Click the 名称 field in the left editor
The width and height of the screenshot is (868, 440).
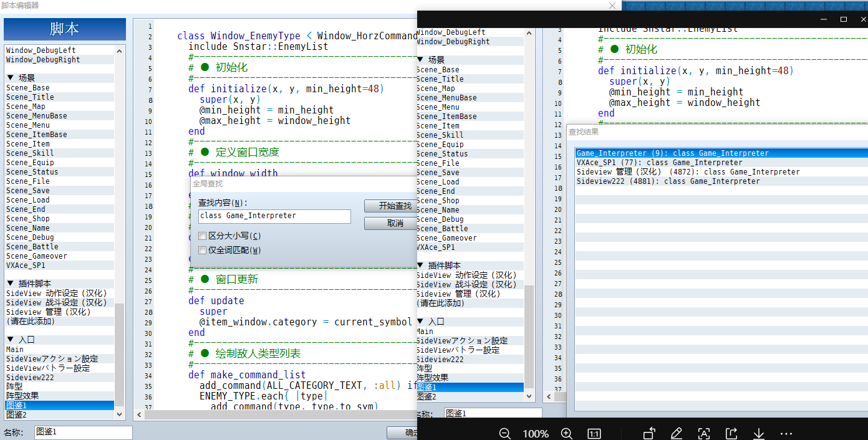point(84,432)
